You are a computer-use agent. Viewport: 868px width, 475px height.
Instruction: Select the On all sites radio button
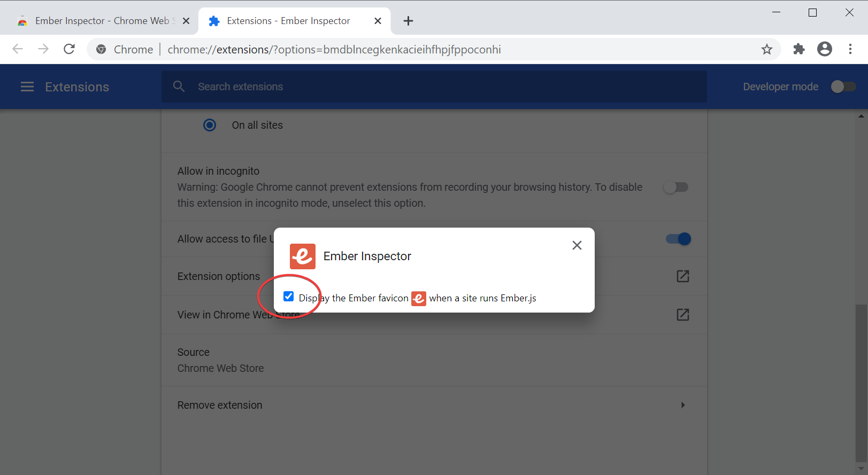pos(210,125)
